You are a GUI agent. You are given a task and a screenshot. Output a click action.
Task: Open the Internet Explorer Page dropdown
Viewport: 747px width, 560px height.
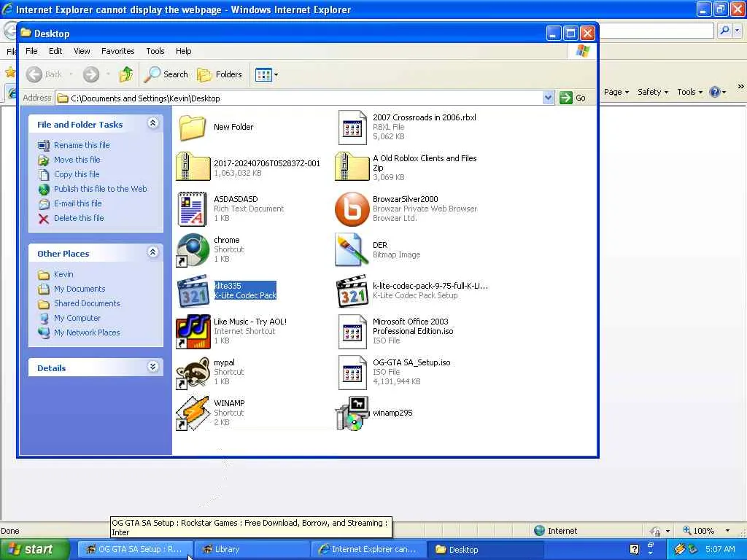pyautogui.click(x=616, y=92)
